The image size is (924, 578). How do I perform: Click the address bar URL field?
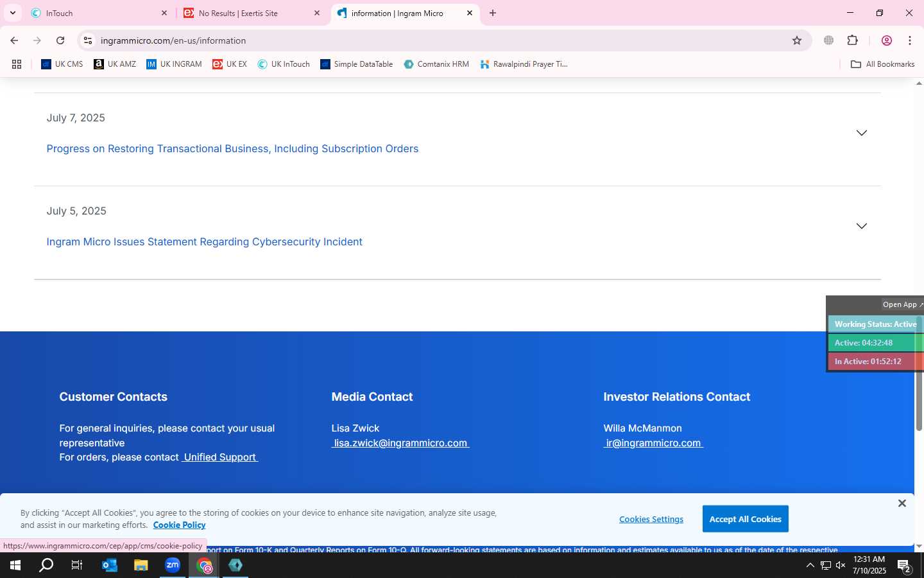(443, 40)
